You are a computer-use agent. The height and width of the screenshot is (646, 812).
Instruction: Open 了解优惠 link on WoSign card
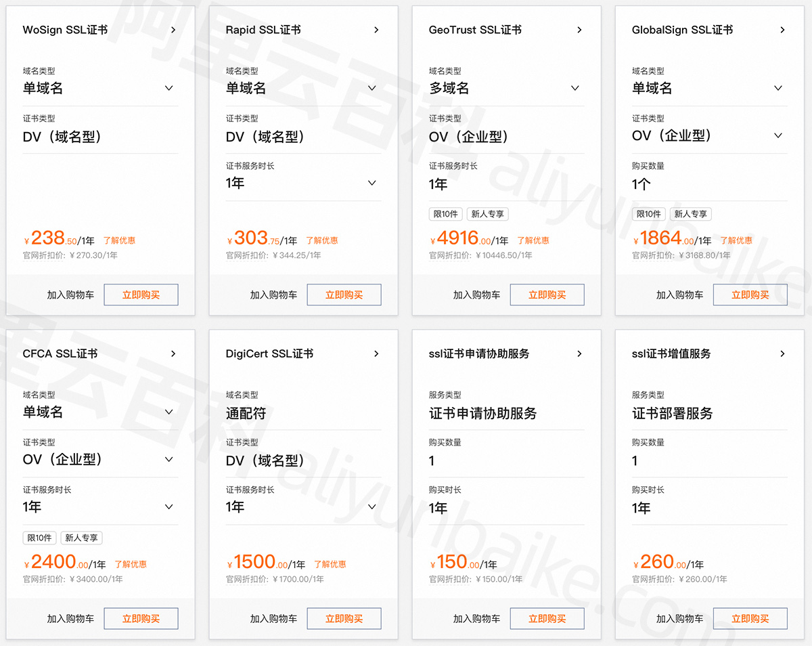[x=119, y=240]
